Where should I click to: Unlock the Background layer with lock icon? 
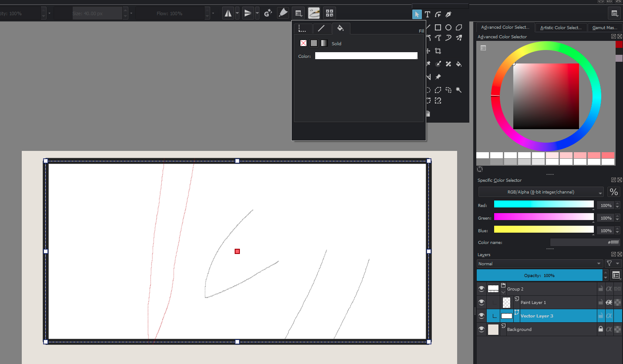(x=600, y=330)
